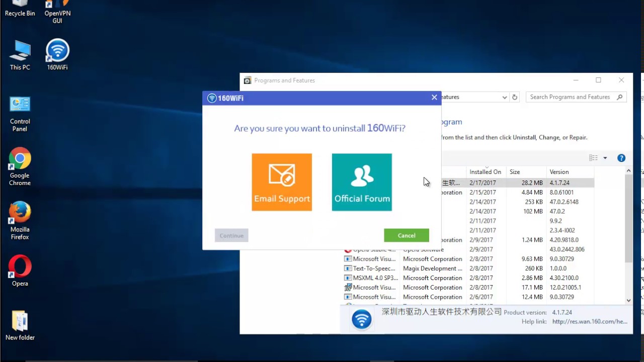The width and height of the screenshot is (644, 362).
Task: Click MSXML 4.0 SP3 row program icon
Action: [x=348, y=278]
